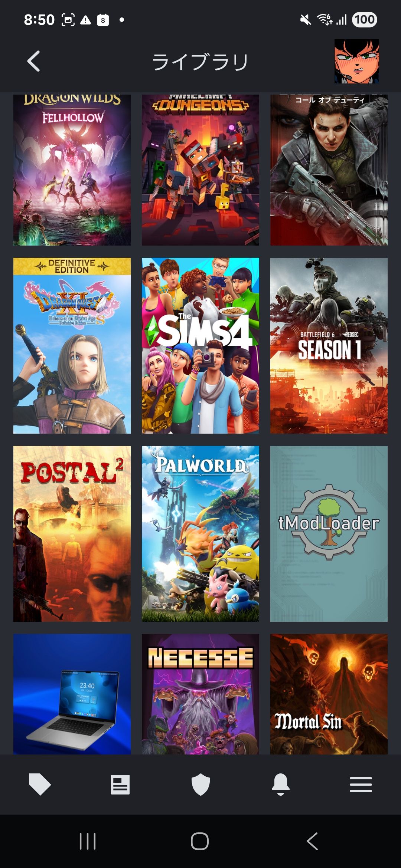Select the Mortal Sin game cover
Viewport: 401px width, 868px height.
coord(329,694)
